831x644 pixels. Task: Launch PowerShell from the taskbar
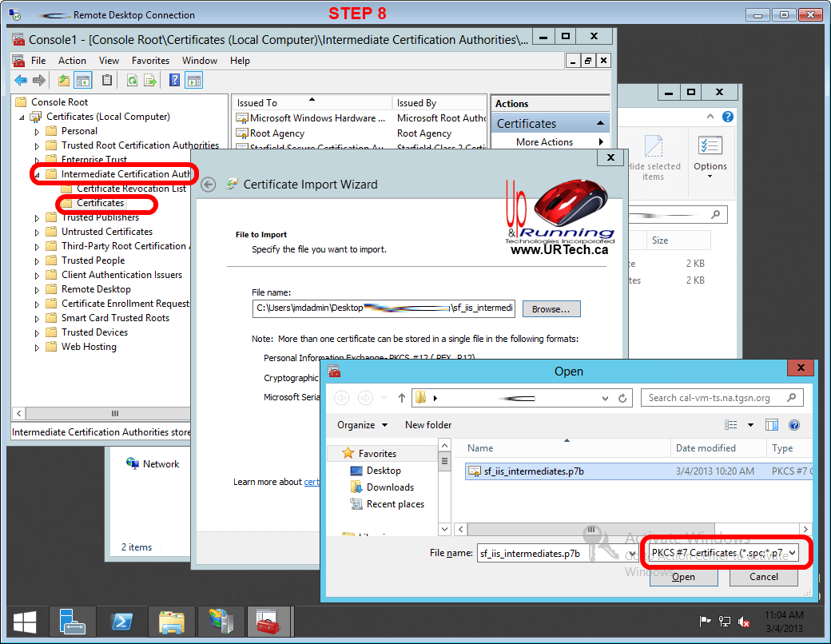coord(121,621)
